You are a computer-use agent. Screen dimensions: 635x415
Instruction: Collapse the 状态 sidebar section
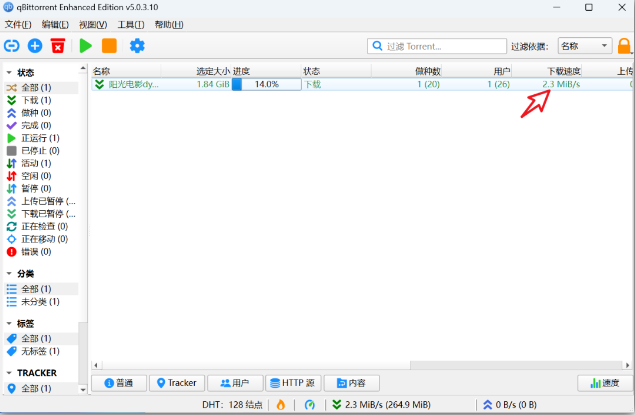10,73
